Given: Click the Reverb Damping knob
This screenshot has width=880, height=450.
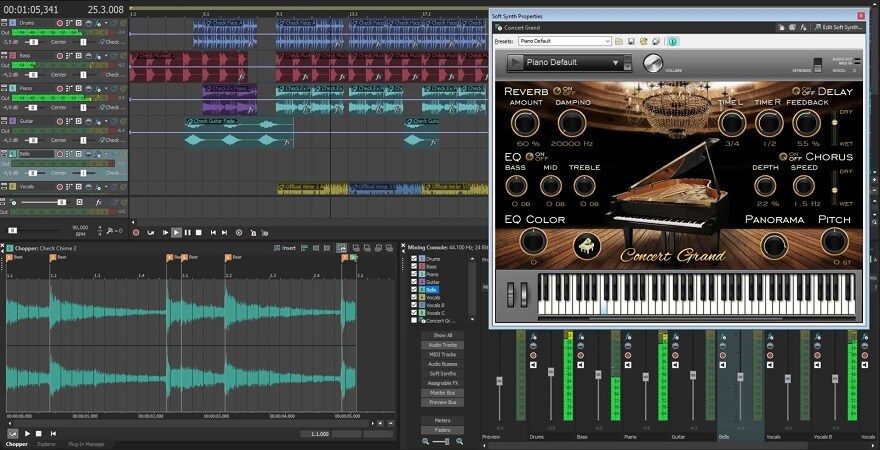Looking at the screenshot, I should tap(572, 123).
